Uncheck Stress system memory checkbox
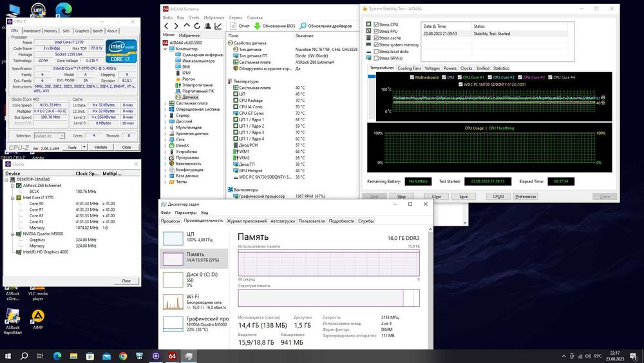This screenshot has width=644, height=363. pyautogui.click(x=376, y=44)
